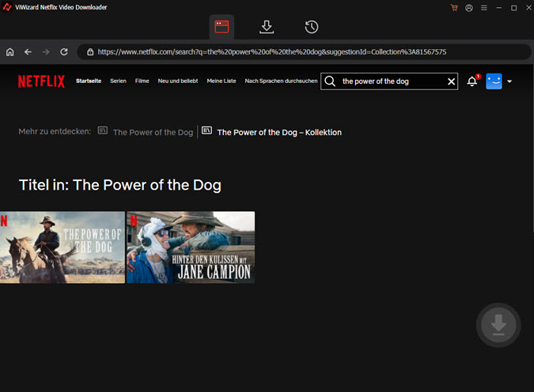Viewport: 534px width, 392px height.
Task: Click the Titel in: The Power of the Dog heading
Action: [x=120, y=185]
